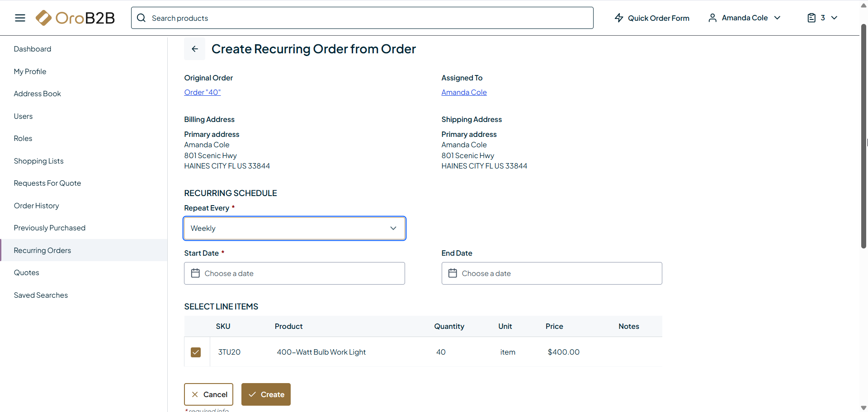Open the Amanda Cole user menu

[745, 18]
